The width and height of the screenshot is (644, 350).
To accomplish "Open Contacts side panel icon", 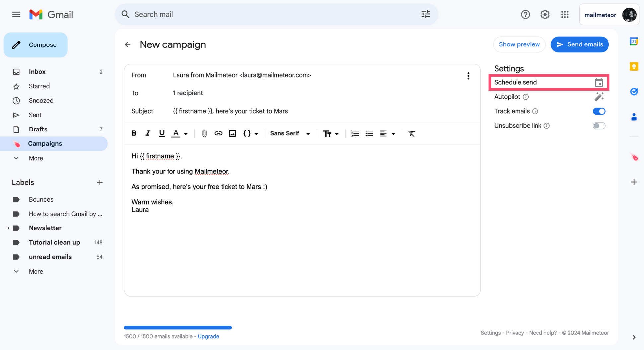I will pyautogui.click(x=634, y=117).
